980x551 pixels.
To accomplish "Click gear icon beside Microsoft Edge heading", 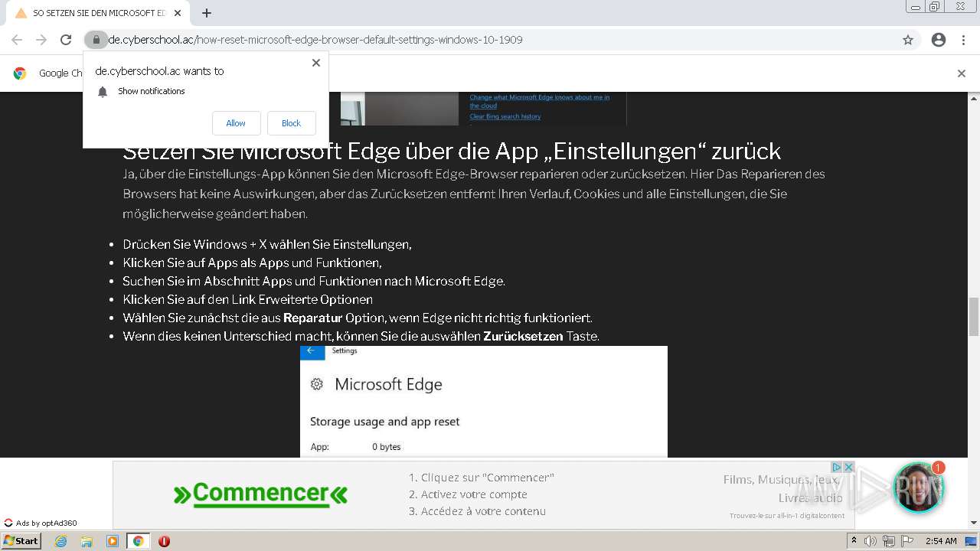I will pyautogui.click(x=317, y=384).
